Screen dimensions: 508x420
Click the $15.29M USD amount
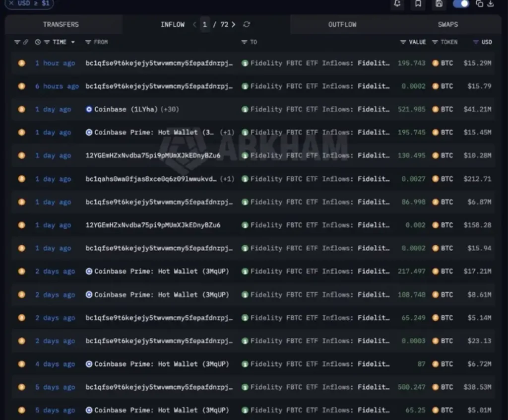point(477,63)
